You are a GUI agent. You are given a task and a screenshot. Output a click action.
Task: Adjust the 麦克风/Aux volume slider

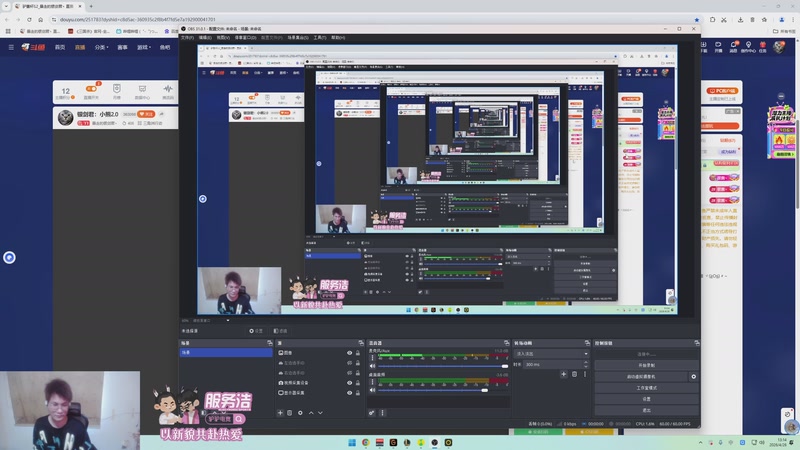pyautogui.click(x=442, y=366)
